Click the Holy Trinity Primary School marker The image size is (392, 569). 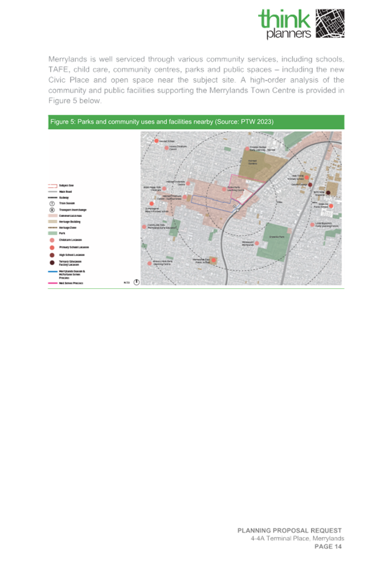tap(306, 177)
